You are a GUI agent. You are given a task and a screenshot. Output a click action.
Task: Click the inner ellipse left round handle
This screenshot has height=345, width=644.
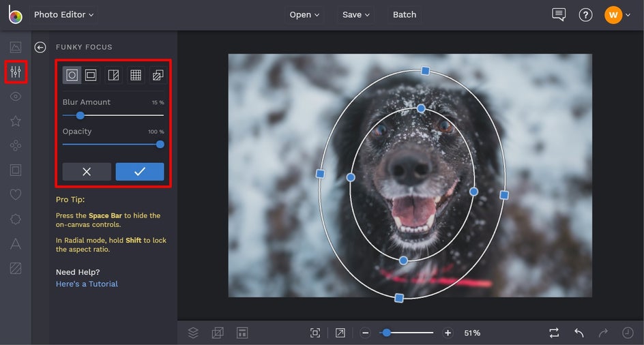pos(351,177)
